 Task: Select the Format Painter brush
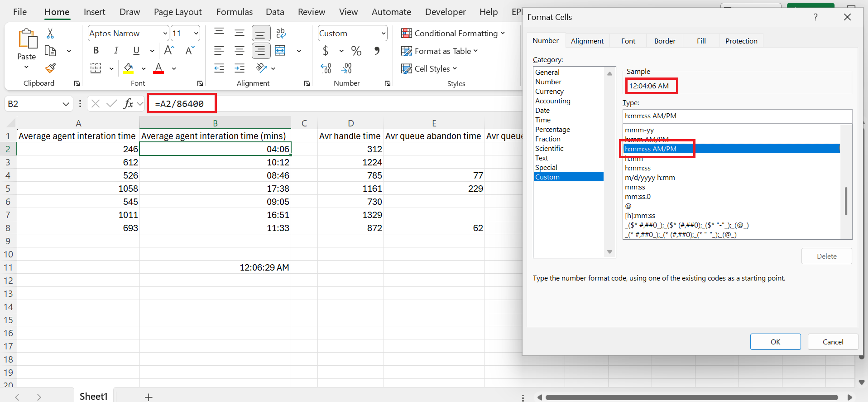(50, 68)
